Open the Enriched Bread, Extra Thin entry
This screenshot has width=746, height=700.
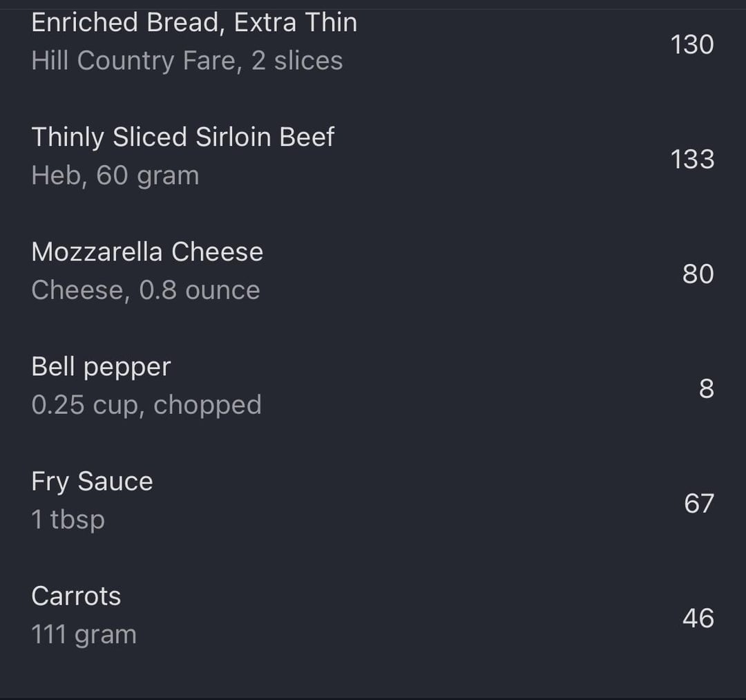[373, 43]
